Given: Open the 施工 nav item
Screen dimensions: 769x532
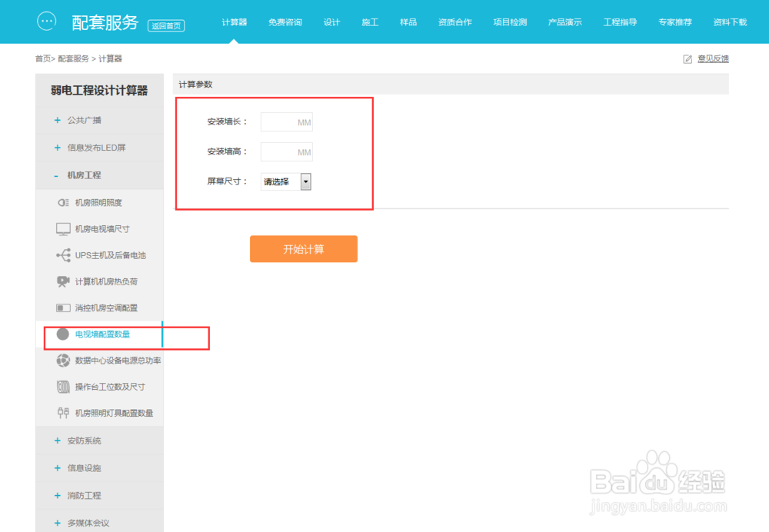Looking at the screenshot, I should point(370,22).
